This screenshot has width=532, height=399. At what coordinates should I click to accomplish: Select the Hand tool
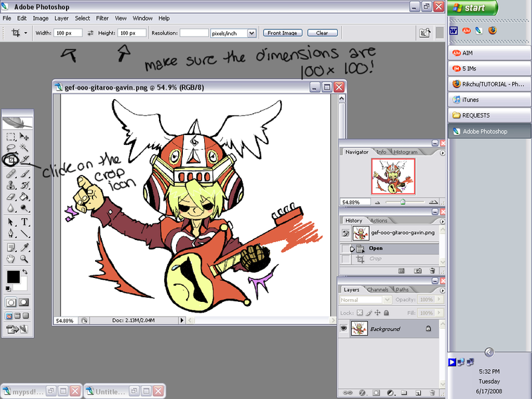(11, 259)
